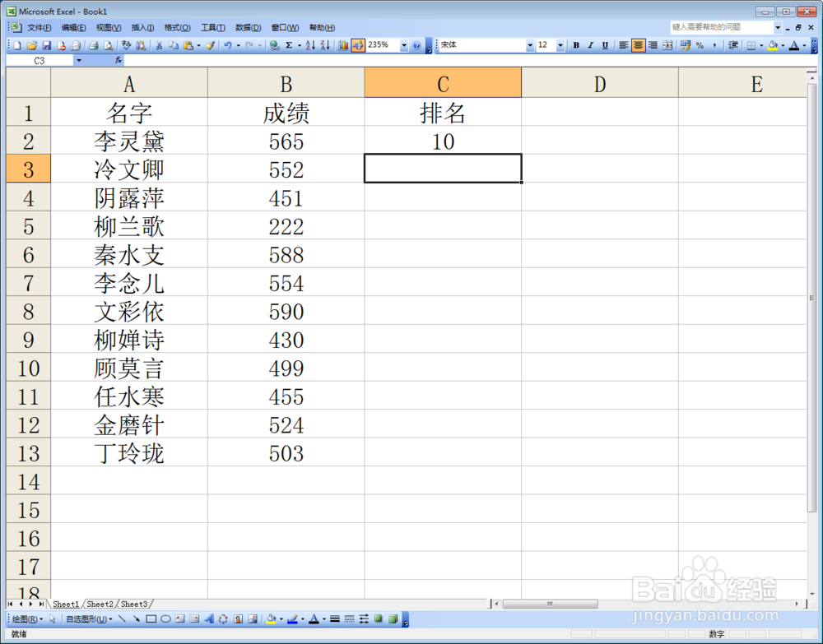Click fill color paint bucket on formatting toolbar
This screenshot has height=644, width=823.
click(x=773, y=45)
